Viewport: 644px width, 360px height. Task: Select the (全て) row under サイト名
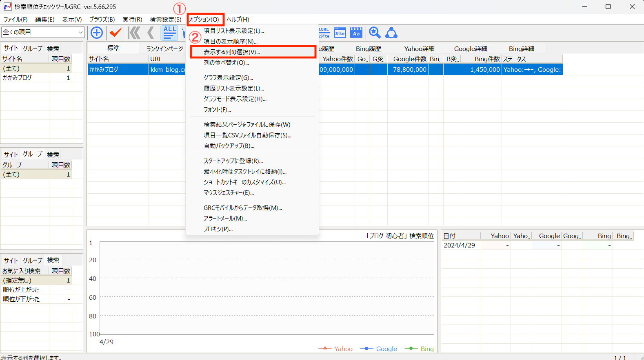tap(36, 68)
